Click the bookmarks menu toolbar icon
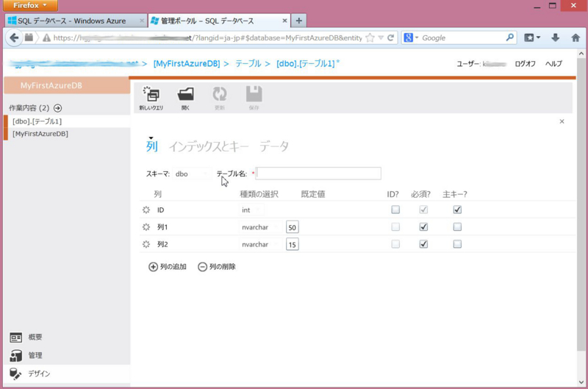The width and height of the screenshot is (588, 389). (531, 38)
